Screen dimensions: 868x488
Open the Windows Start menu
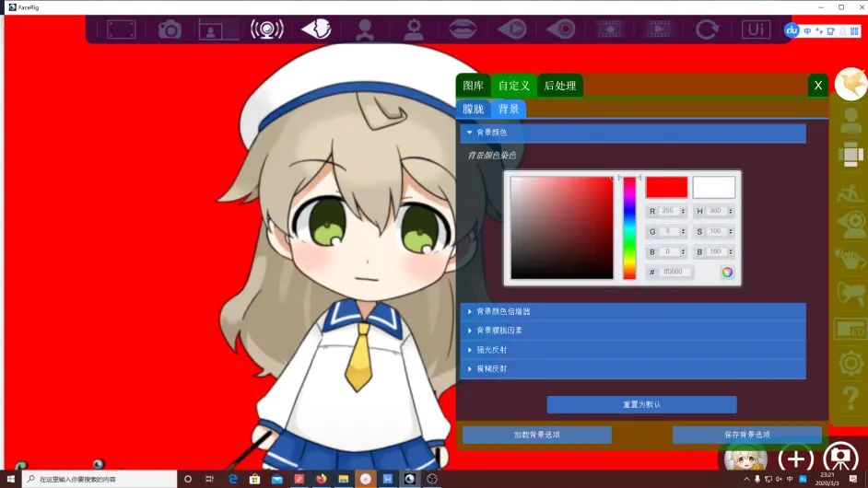(10, 479)
